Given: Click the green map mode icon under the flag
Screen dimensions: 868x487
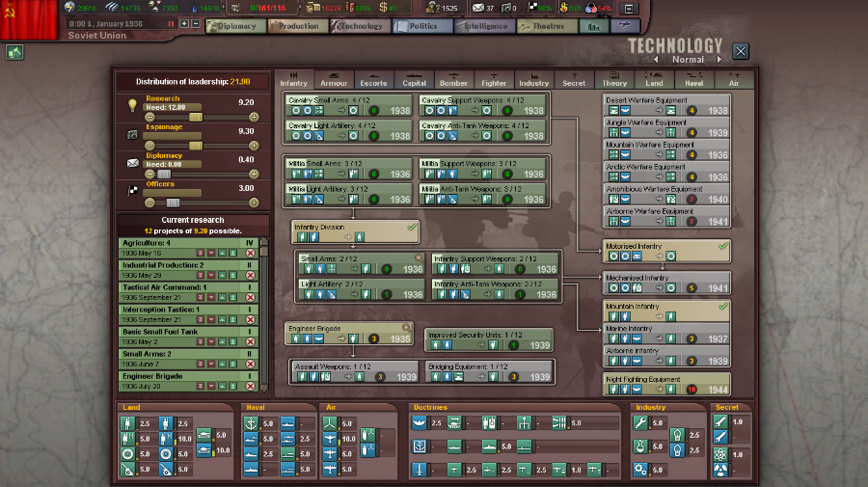Looking at the screenshot, I should pyautogui.click(x=14, y=53).
